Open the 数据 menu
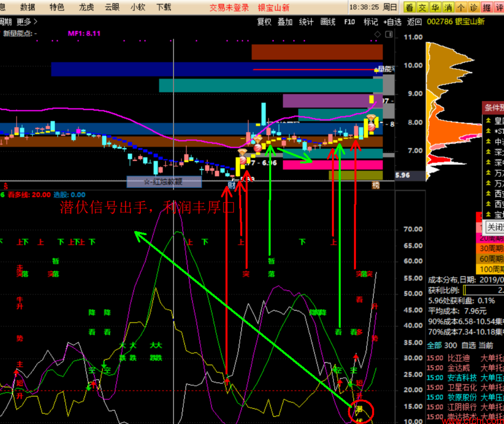 (27, 7)
